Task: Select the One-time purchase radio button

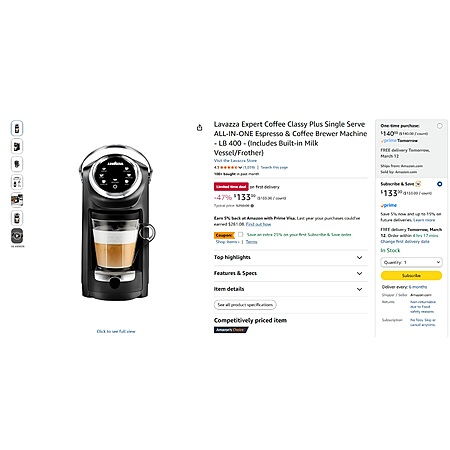Action: pyautogui.click(x=440, y=126)
